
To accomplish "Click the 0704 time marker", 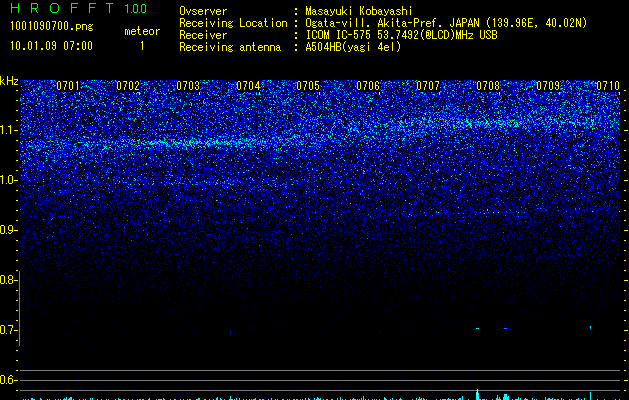I will coord(248,86).
